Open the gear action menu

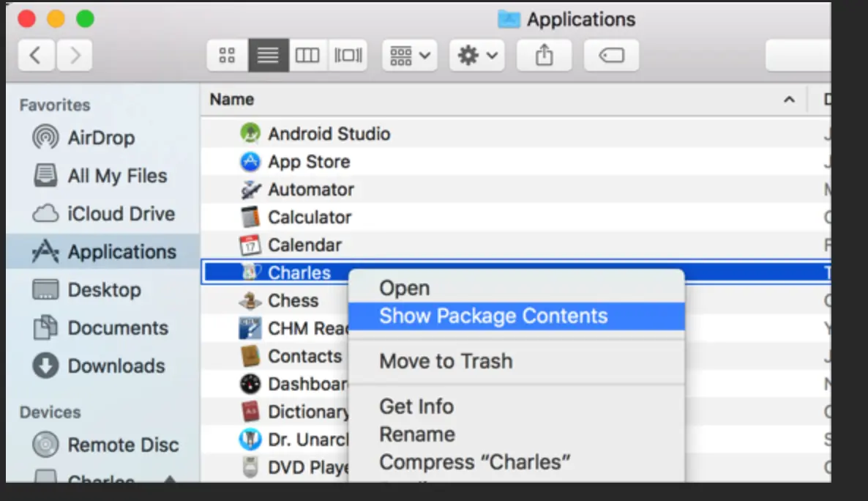pyautogui.click(x=477, y=55)
